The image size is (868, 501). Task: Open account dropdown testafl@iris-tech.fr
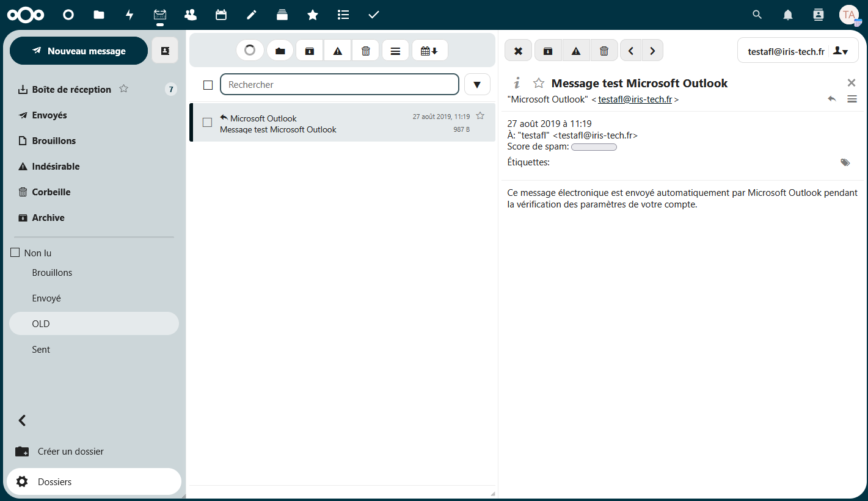798,51
